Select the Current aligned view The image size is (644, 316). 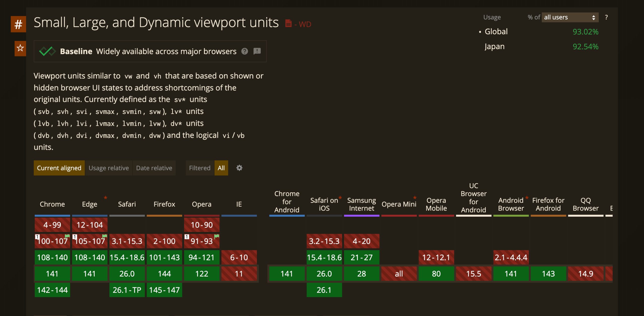point(59,168)
